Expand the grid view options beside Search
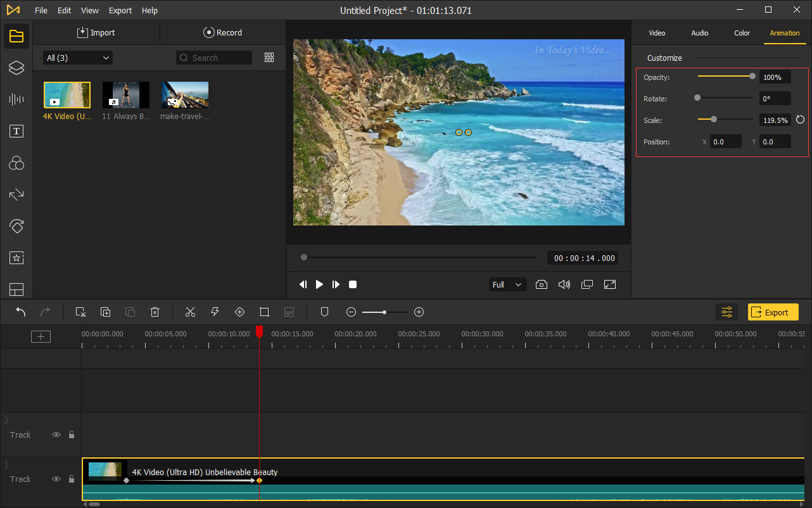This screenshot has width=812, height=508. click(x=269, y=57)
